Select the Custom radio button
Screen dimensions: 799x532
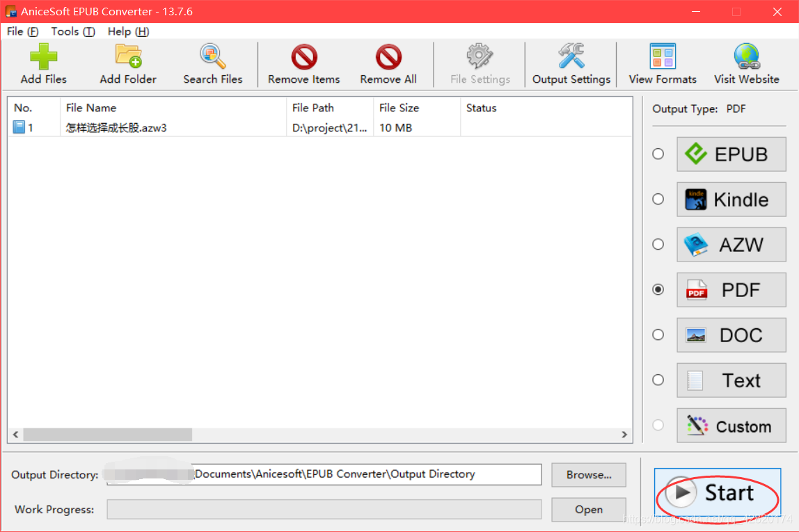click(x=658, y=425)
